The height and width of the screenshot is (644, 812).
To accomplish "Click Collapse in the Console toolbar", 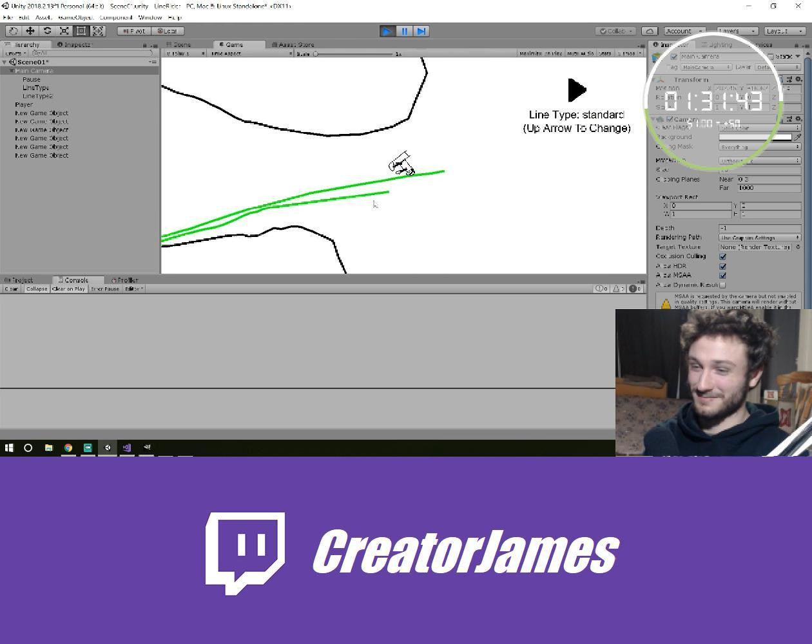I will pos(36,289).
